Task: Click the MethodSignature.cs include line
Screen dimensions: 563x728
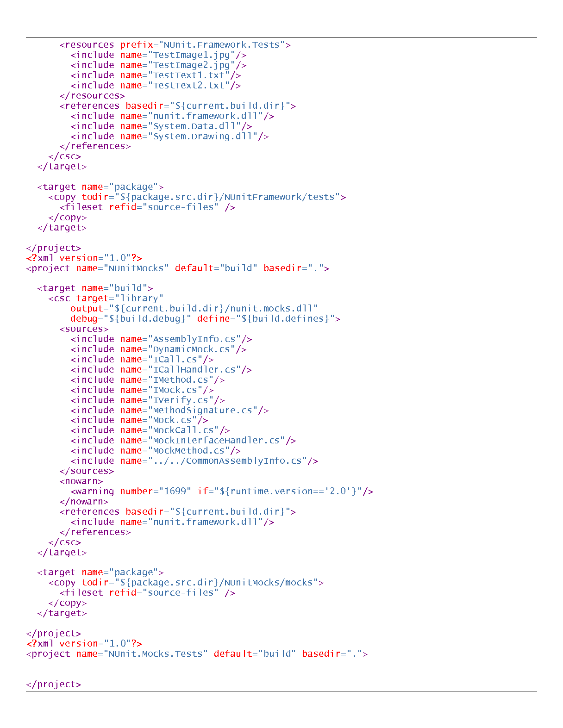Action: click(169, 411)
